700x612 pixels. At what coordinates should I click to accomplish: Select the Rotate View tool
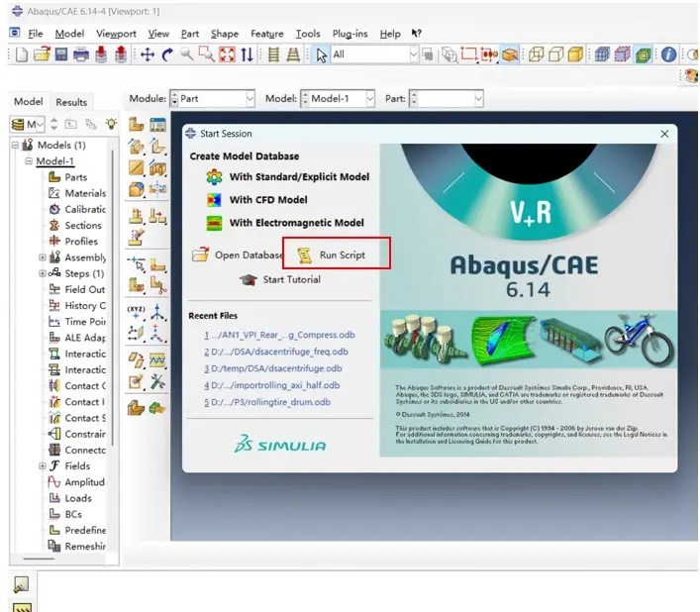pos(167,54)
